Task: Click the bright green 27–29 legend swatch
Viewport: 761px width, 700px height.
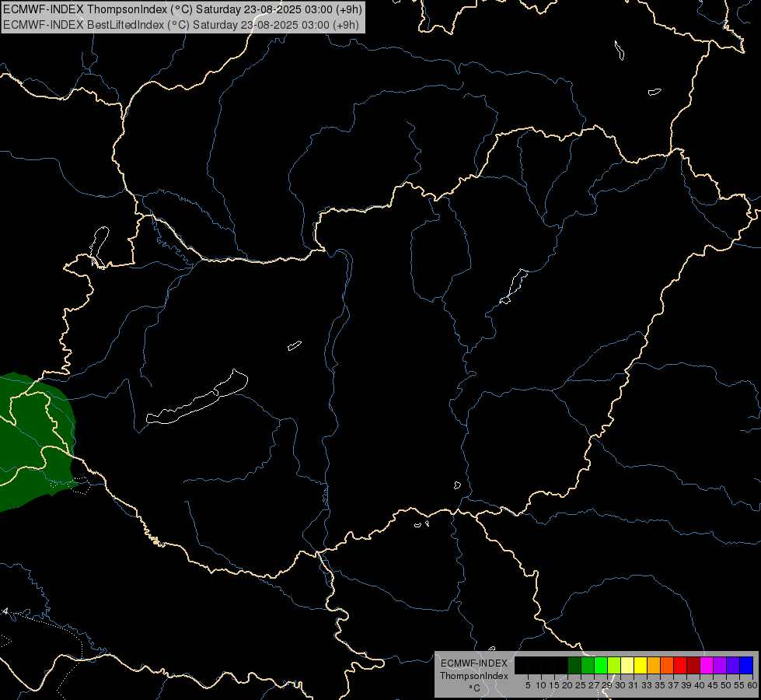Action: [601, 666]
